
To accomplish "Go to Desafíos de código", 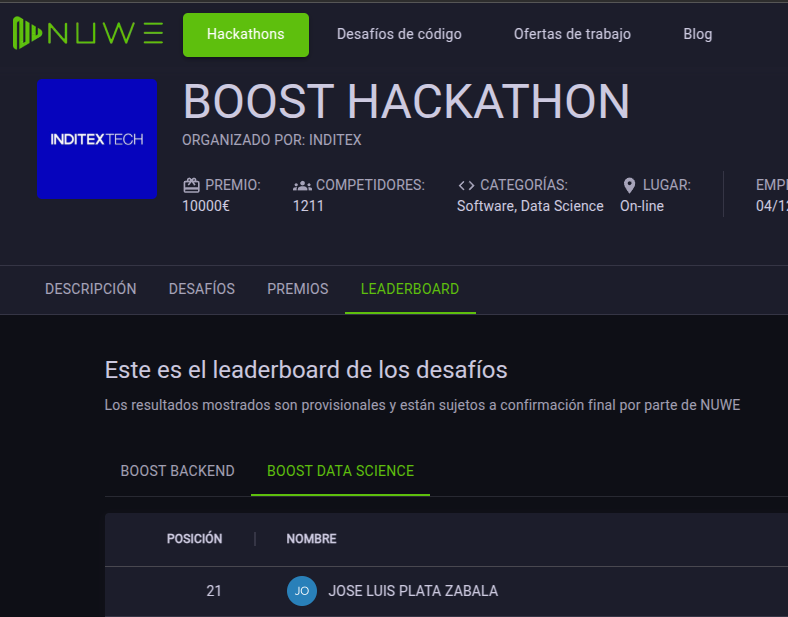I will click(x=399, y=34).
